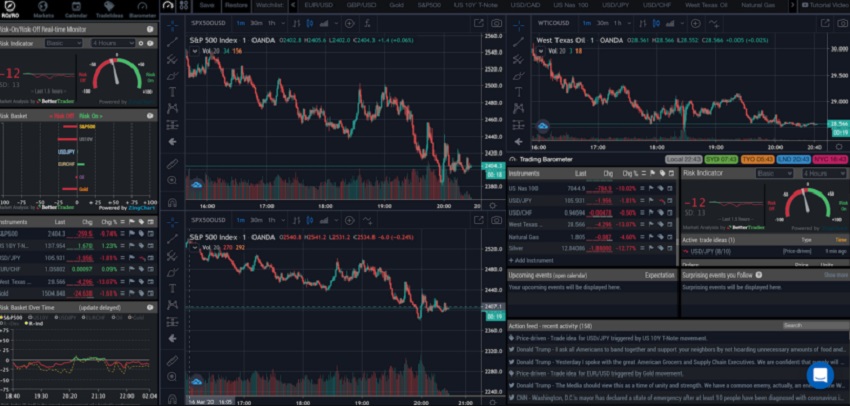Viewport: 850px width, 406px height.
Task: Pick trend line tool in top S&P 500 chart
Action: (172, 42)
